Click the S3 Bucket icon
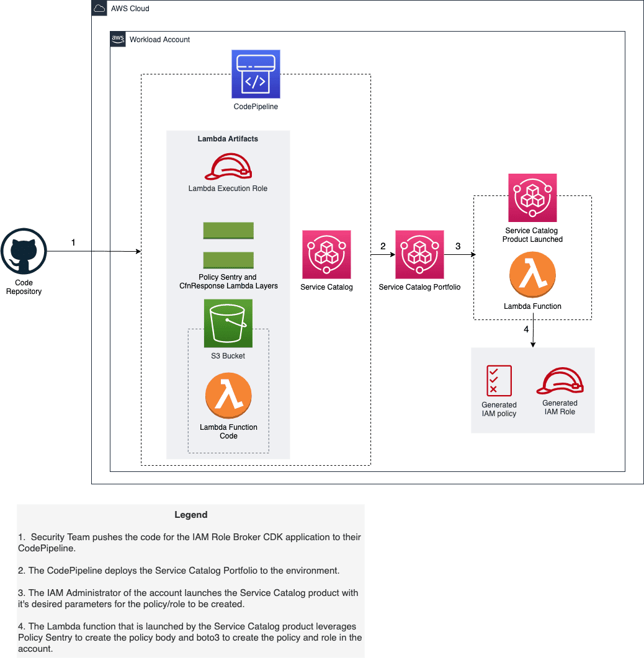This screenshot has width=644, height=658. pos(228,323)
